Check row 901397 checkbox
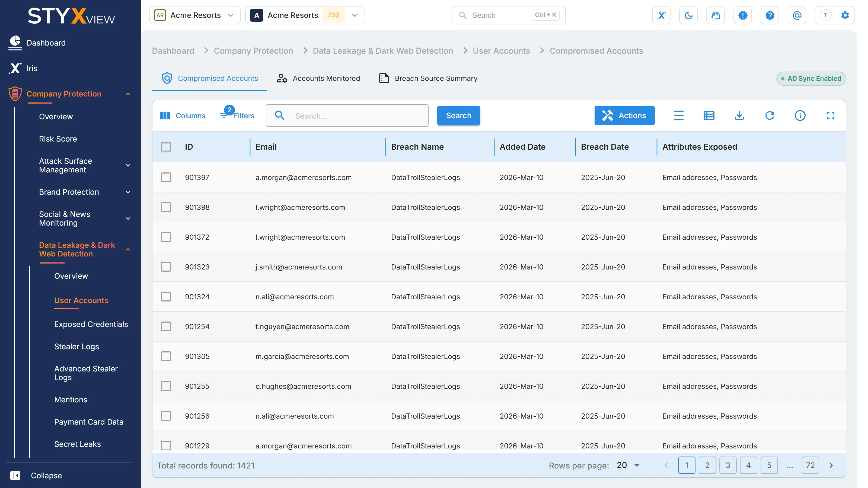Screen dimensions: 868x488 coord(166,177)
